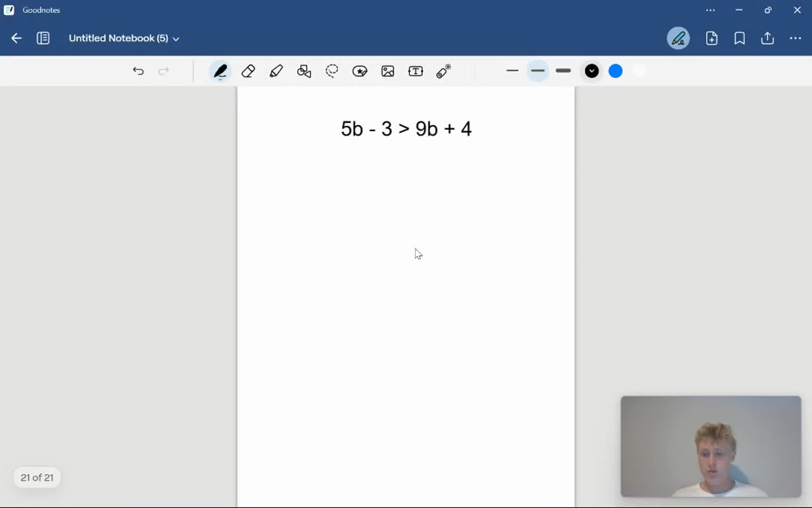Image resolution: width=812 pixels, height=508 pixels.
Task: Go back to the documents library
Action: (16, 38)
